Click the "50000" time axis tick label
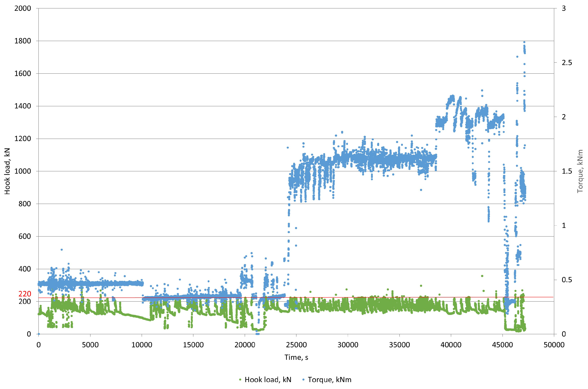The image size is (588, 389). point(554,345)
